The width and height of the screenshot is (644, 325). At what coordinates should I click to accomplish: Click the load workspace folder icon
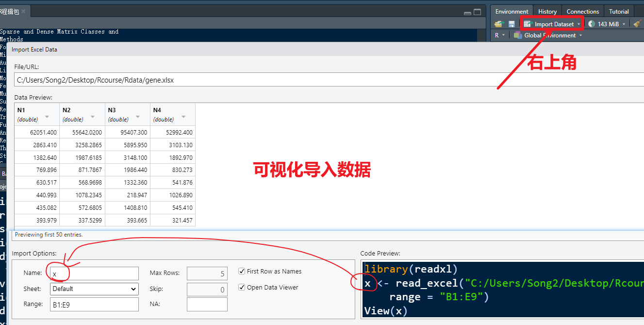pos(499,24)
